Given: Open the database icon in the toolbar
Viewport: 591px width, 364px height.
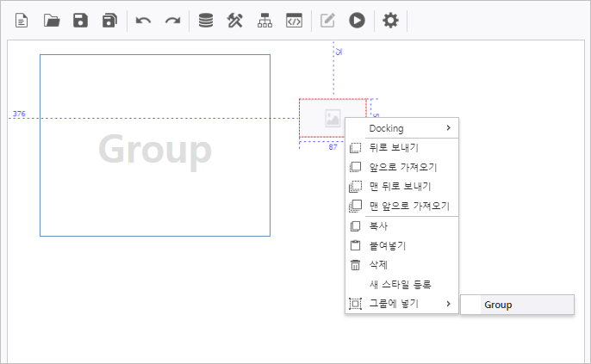Looking at the screenshot, I should click(205, 21).
